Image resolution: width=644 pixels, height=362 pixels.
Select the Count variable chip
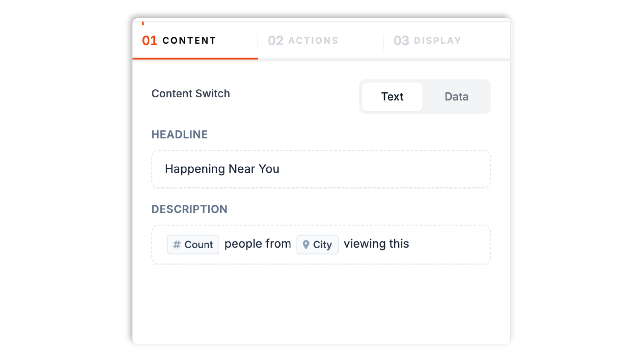click(193, 244)
